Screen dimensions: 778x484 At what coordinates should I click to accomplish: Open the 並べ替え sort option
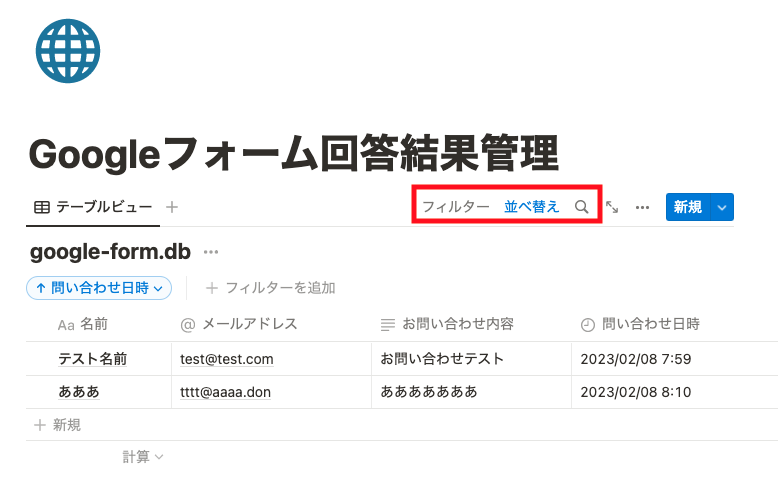531,207
